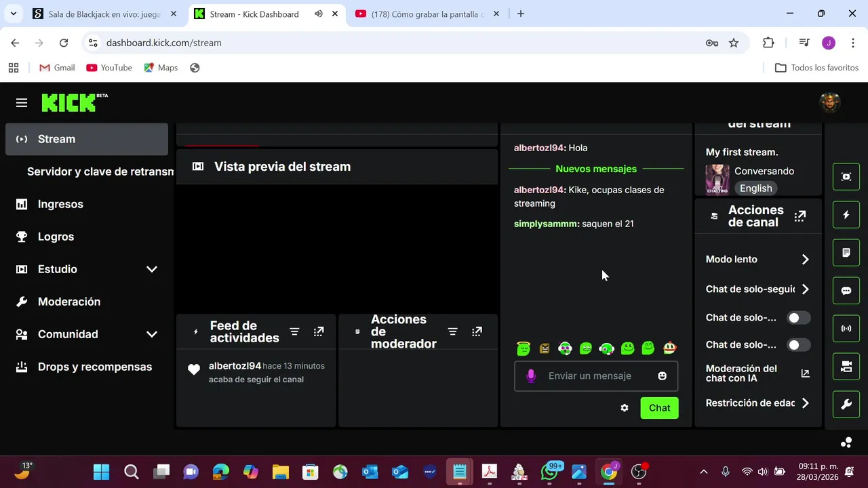Image resolution: width=868 pixels, height=488 pixels.
Task: Open the emoji picker in the message box
Action: click(663, 375)
